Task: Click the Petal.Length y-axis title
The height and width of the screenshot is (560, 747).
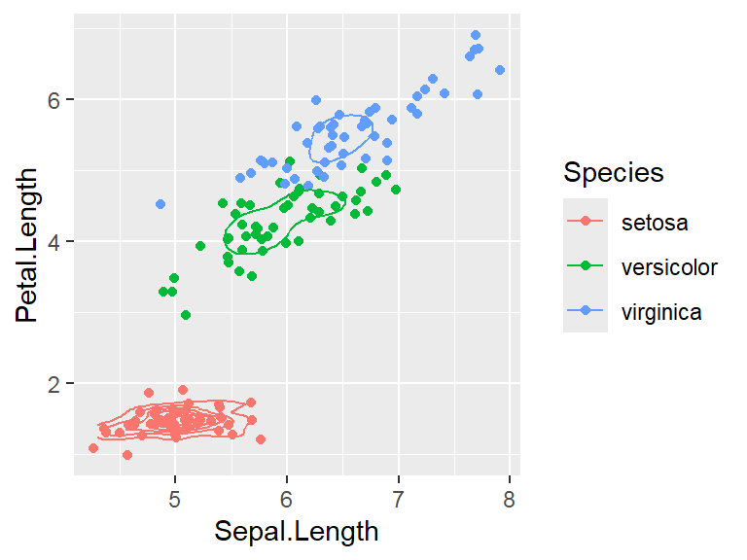Action: 27,245
